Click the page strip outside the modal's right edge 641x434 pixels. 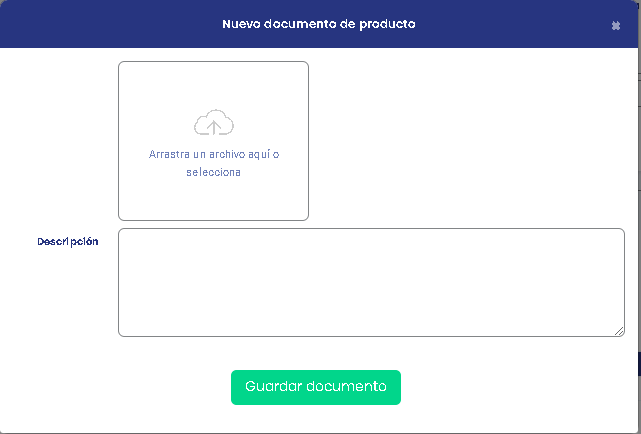point(638,200)
